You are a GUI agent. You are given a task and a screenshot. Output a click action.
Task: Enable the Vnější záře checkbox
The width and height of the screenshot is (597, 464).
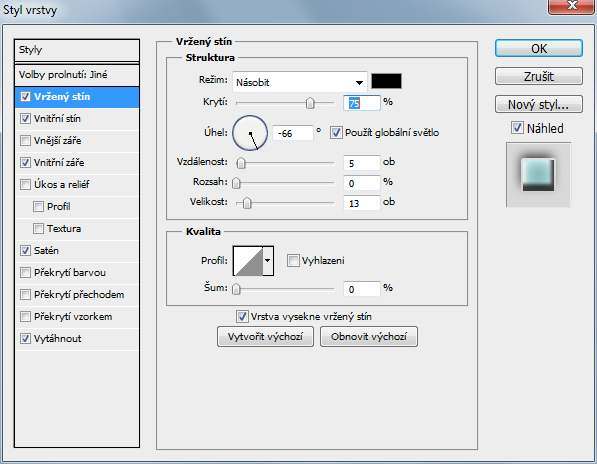25,141
